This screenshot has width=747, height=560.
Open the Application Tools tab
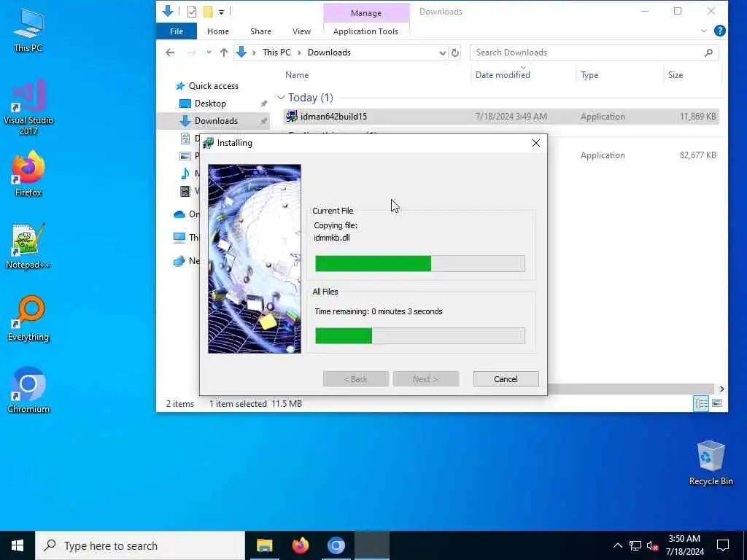pyautogui.click(x=366, y=31)
